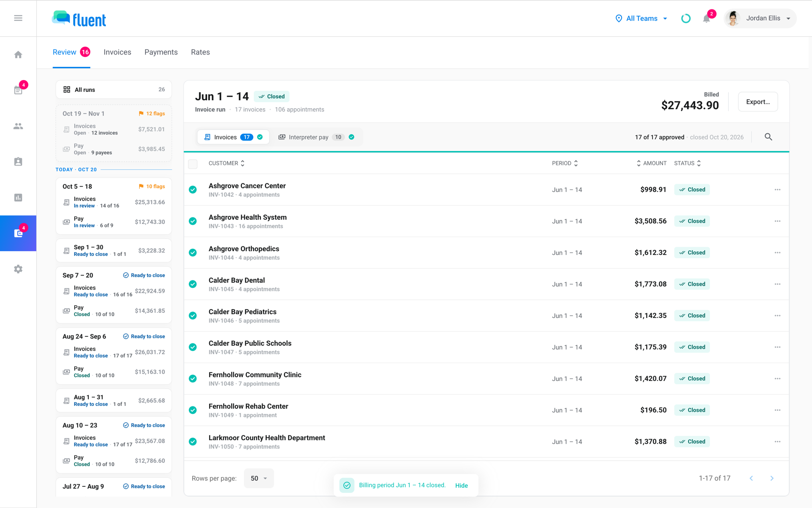Open the calendar sidebar icon with badge
812x508 pixels.
tap(18, 90)
